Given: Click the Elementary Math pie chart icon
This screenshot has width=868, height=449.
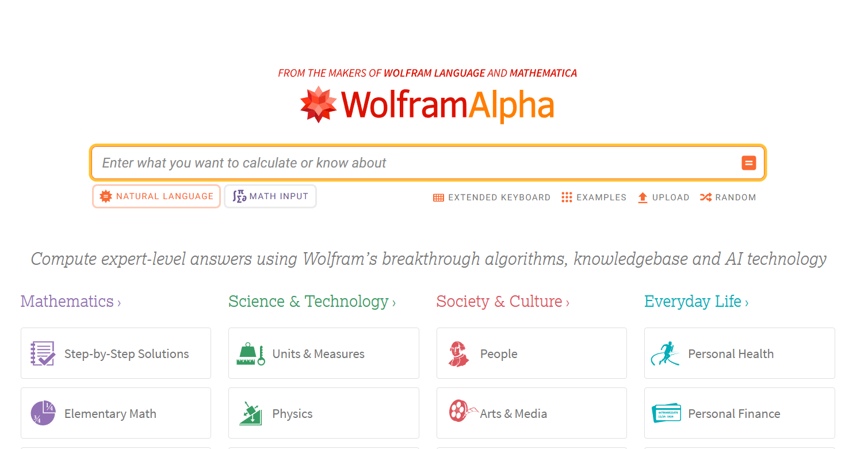Looking at the screenshot, I should coord(43,413).
